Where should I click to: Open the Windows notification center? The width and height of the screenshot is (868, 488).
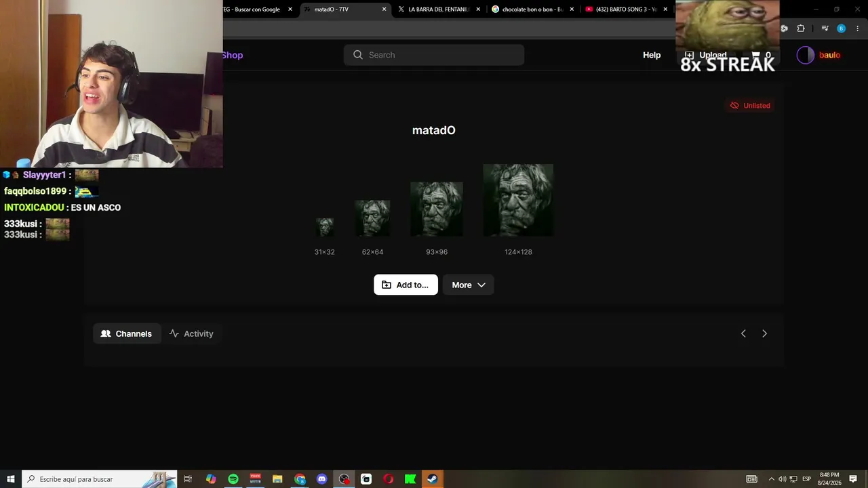tap(853, 479)
